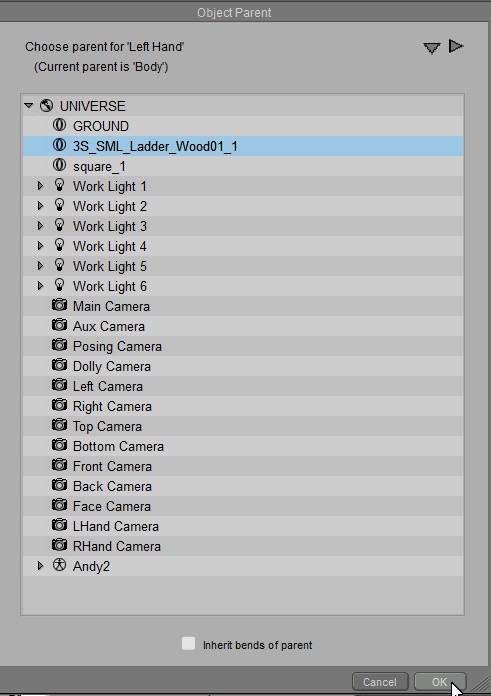Select Posing Camera as parent
Image resolution: width=491 pixels, height=696 pixels.
click(243, 346)
